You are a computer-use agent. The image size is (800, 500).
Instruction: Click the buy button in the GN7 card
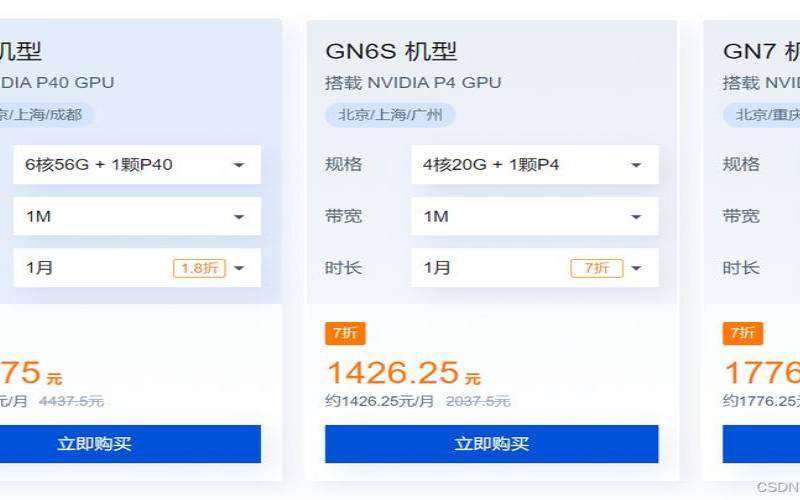coord(762,444)
